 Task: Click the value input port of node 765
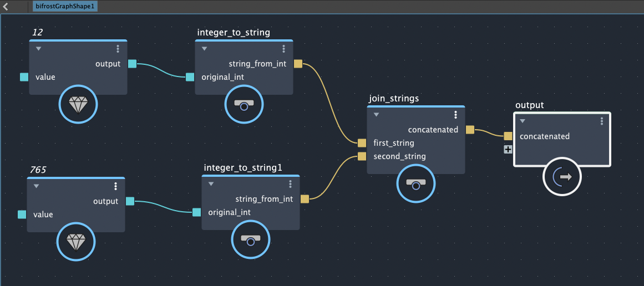tap(22, 214)
